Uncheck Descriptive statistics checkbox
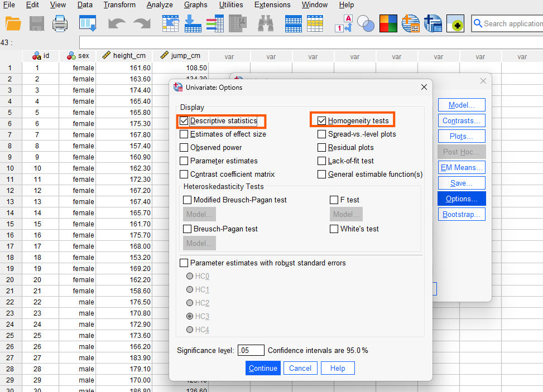 tap(184, 121)
